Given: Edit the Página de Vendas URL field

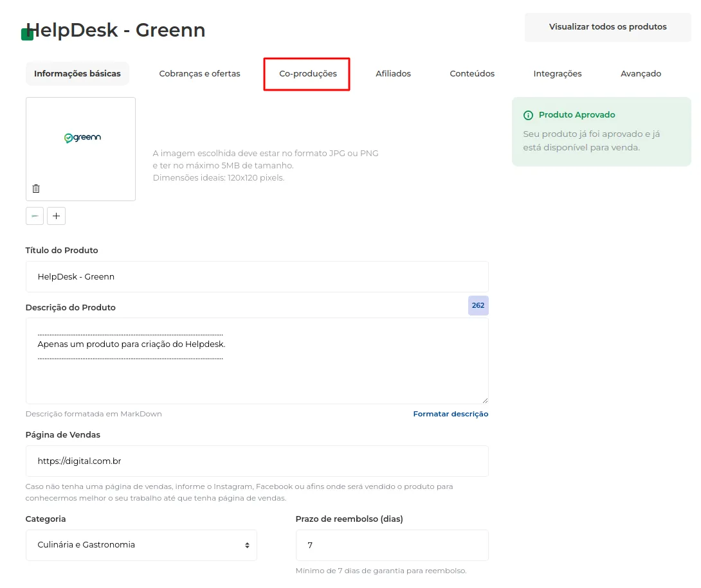Looking at the screenshot, I should (257, 461).
